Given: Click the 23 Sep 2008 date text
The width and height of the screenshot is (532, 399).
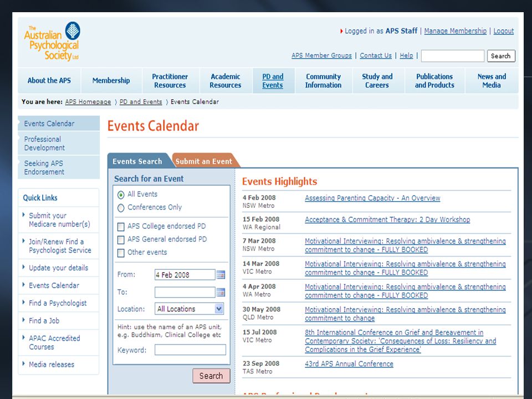Looking at the screenshot, I should coord(261,364).
